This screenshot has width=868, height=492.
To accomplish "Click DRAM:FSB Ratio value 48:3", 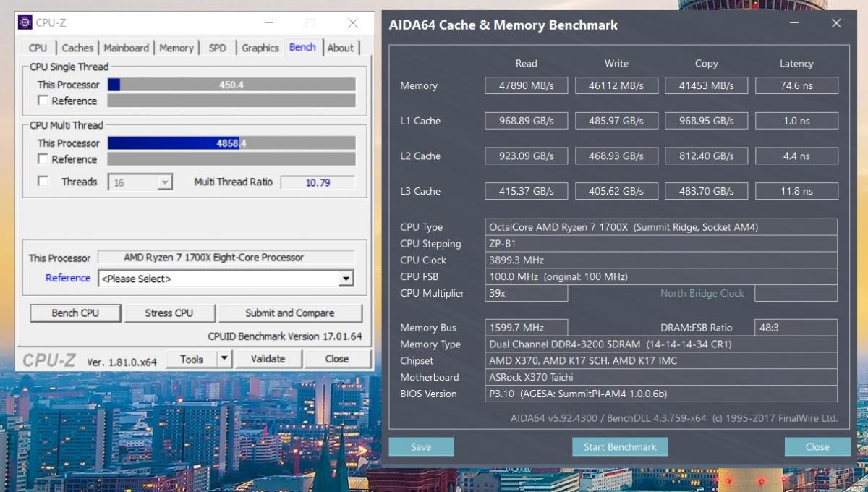I will [x=797, y=328].
